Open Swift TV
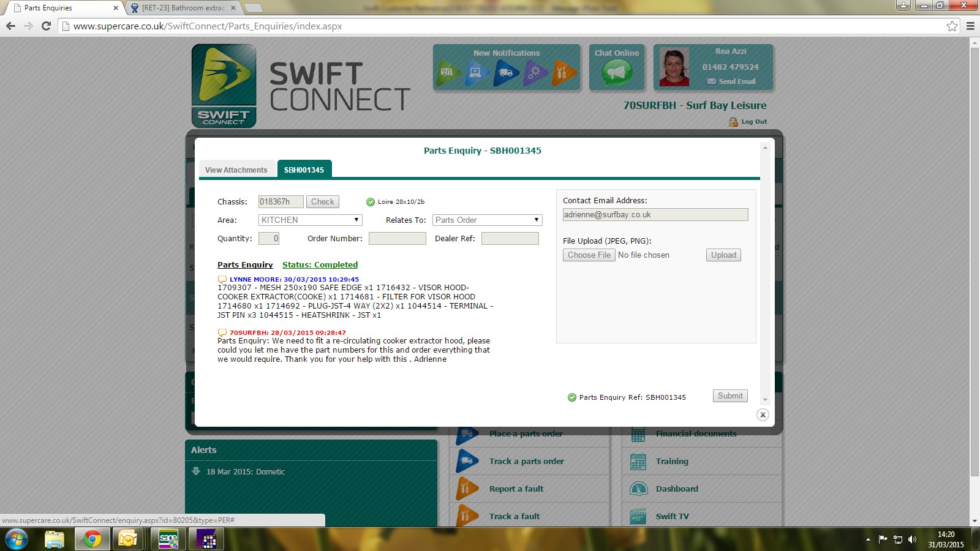 [673, 516]
